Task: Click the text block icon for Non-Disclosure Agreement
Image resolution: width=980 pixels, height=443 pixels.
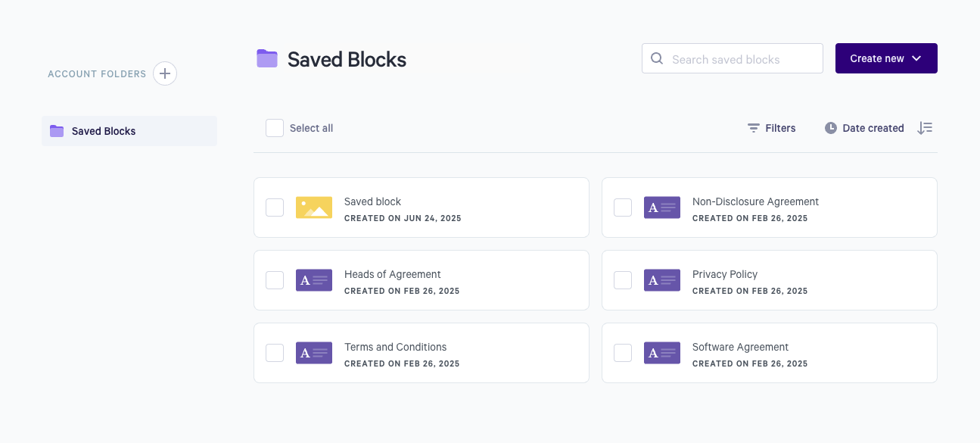Action: (x=662, y=207)
